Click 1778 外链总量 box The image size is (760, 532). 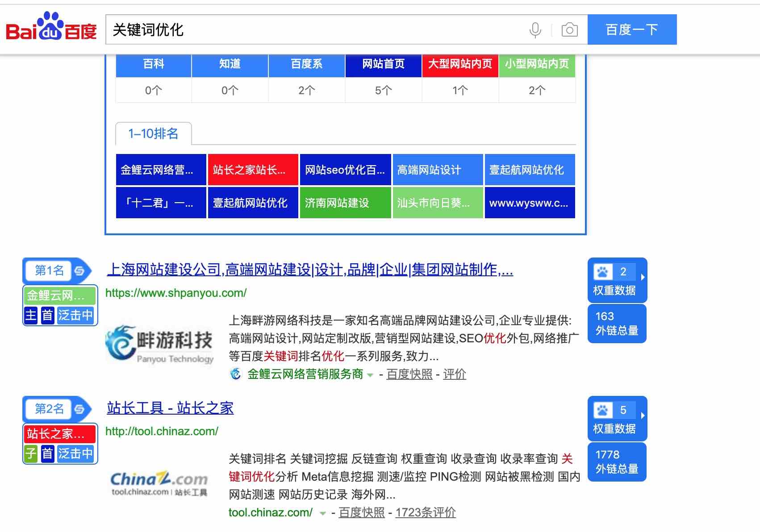pyautogui.click(x=617, y=462)
